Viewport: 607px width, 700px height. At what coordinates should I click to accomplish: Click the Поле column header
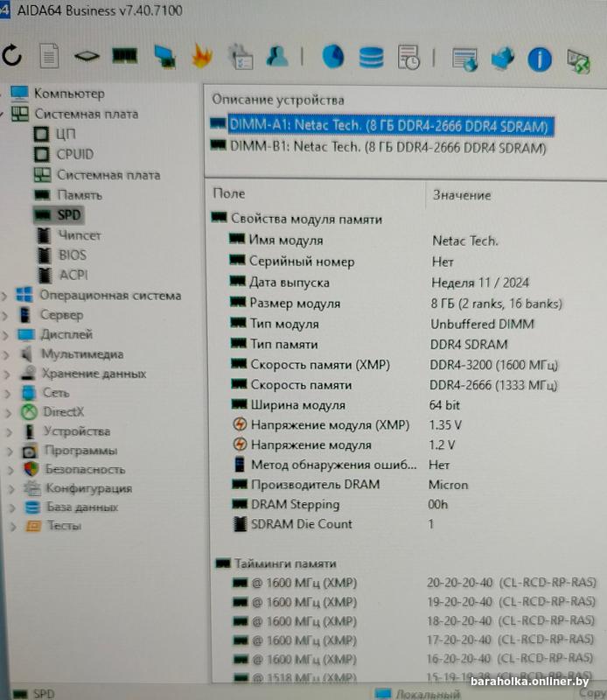click(229, 193)
